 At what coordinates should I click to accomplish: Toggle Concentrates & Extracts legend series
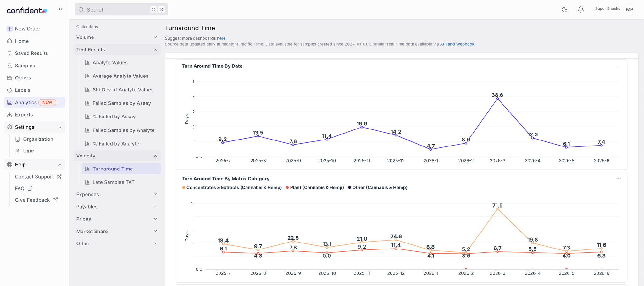pos(232,187)
